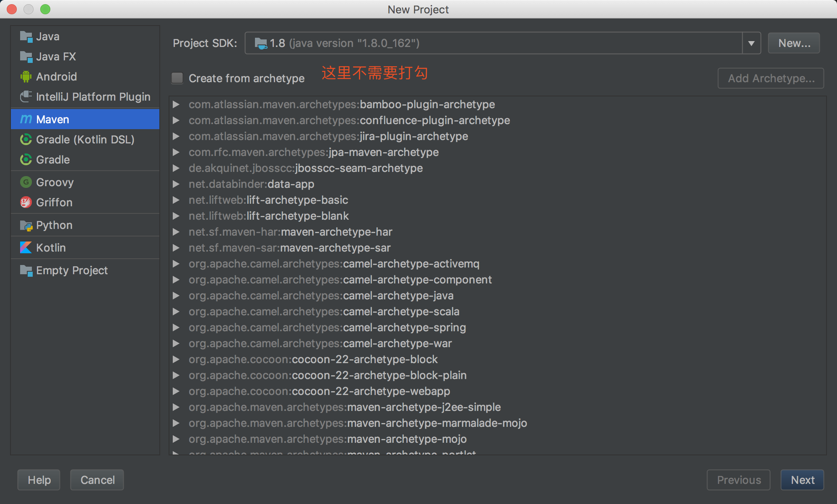Expand jira-plugin-archetype node

tap(176, 136)
